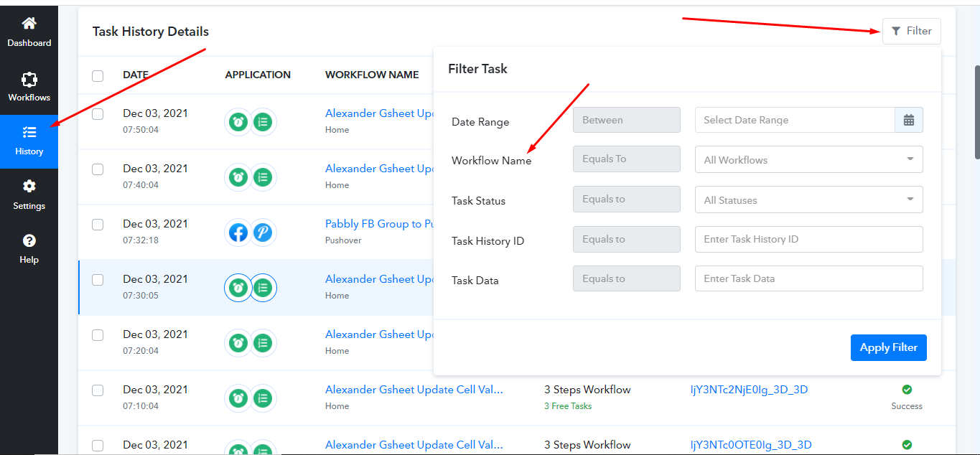This screenshot has height=455, width=980.
Task: Toggle the select-all checkbox in table header
Action: click(x=98, y=75)
